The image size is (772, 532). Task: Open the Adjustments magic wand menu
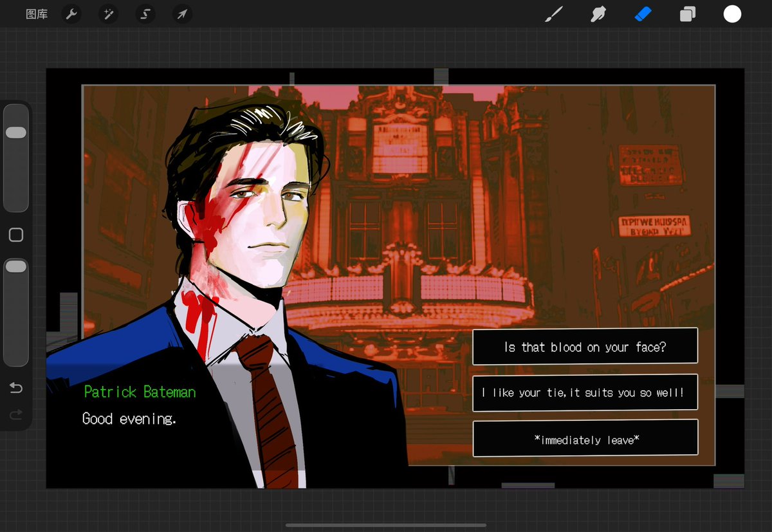[x=108, y=14]
